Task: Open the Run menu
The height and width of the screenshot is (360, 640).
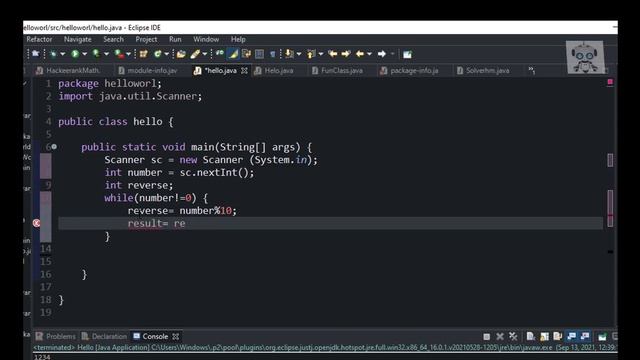Action: pyautogui.click(x=175, y=39)
